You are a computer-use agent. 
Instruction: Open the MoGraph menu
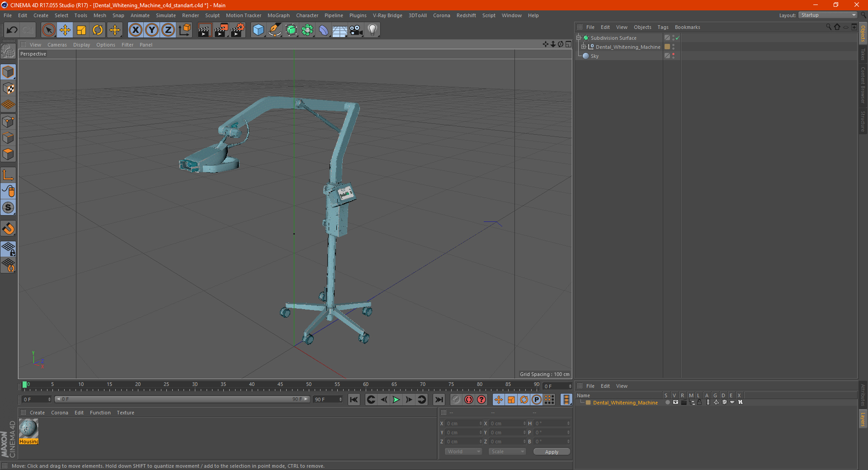[x=278, y=15]
